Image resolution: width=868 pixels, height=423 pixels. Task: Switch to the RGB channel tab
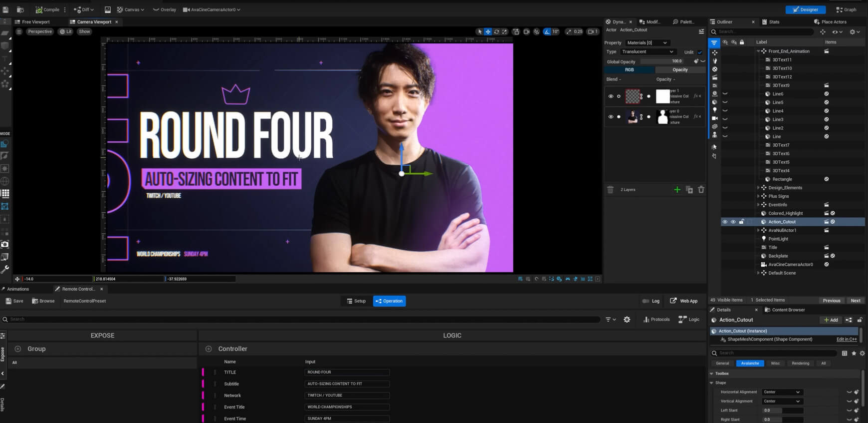[630, 70]
